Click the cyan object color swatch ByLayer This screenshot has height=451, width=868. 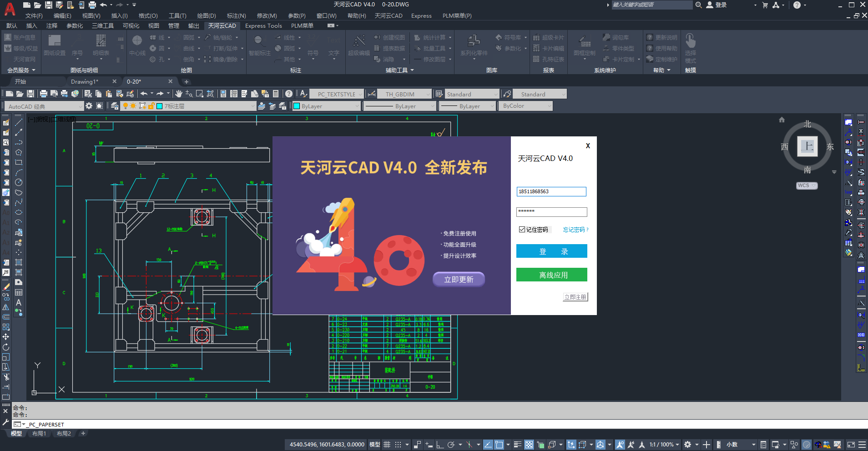tap(297, 106)
